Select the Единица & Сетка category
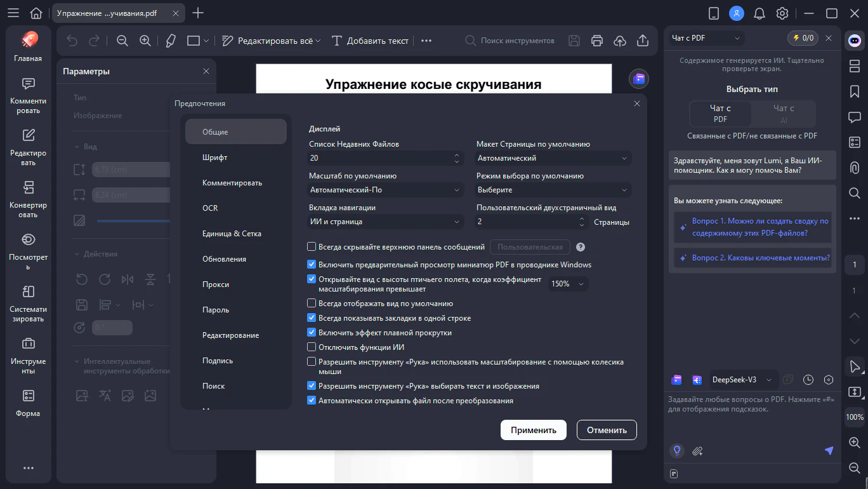The height and width of the screenshot is (489, 868). [x=236, y=233]
